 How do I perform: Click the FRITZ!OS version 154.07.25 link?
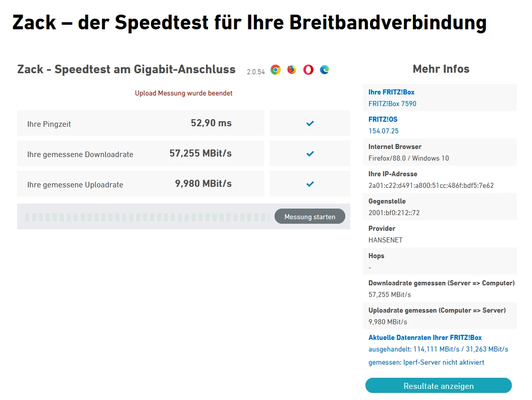click(x=384, y=131)
